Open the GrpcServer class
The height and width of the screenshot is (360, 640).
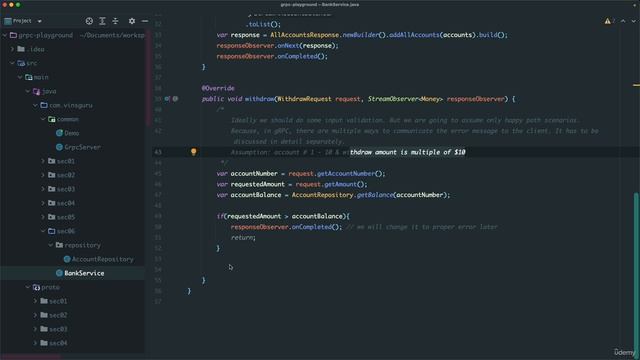pos(82,147)
